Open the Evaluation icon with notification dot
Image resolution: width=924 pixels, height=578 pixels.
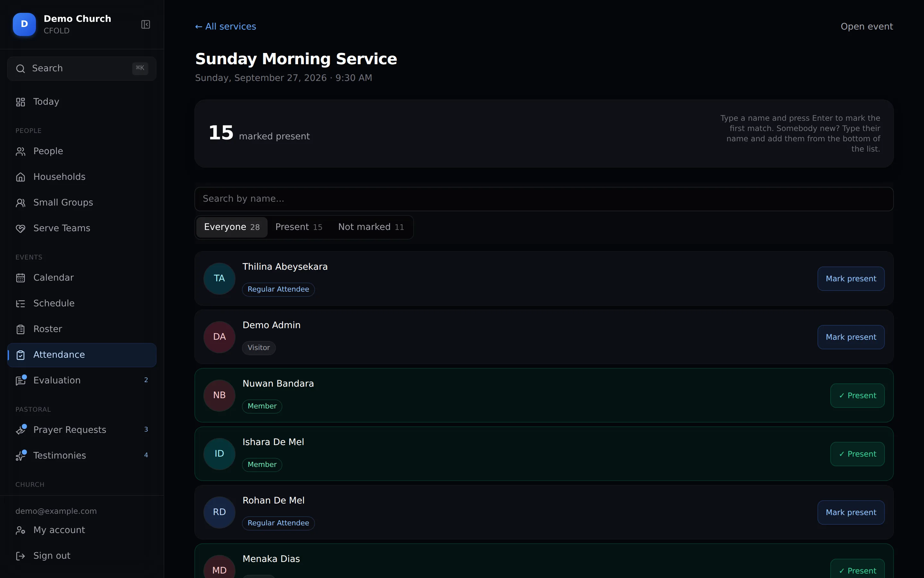pyautogui.click(x=21, y=380)
